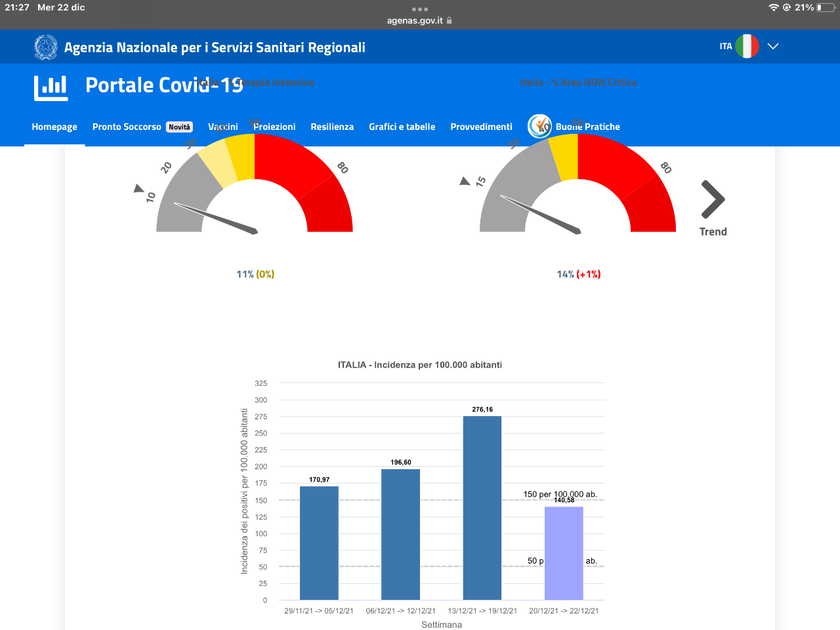Open Grafici e tabelle
840x630 pixels.
(x=402, y=127)
